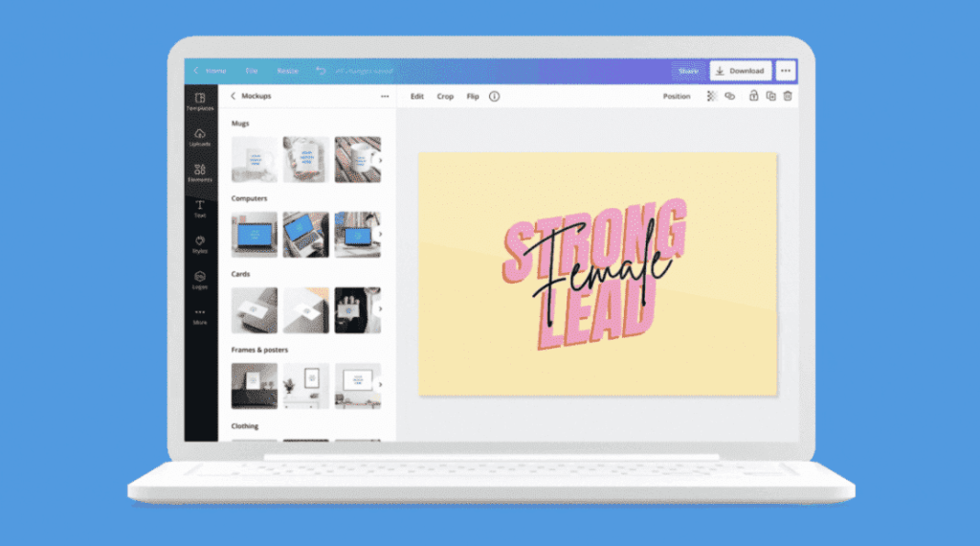Select wide frame above shelf mockup
Viewport: 980px width, 546px height.
click(358, 386)
